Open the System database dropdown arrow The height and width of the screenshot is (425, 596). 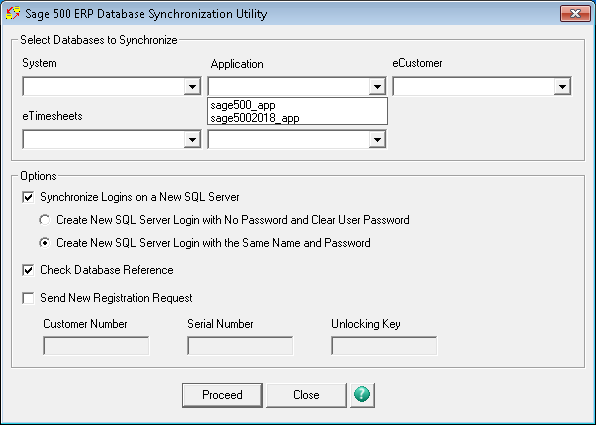tap(192, 87)
